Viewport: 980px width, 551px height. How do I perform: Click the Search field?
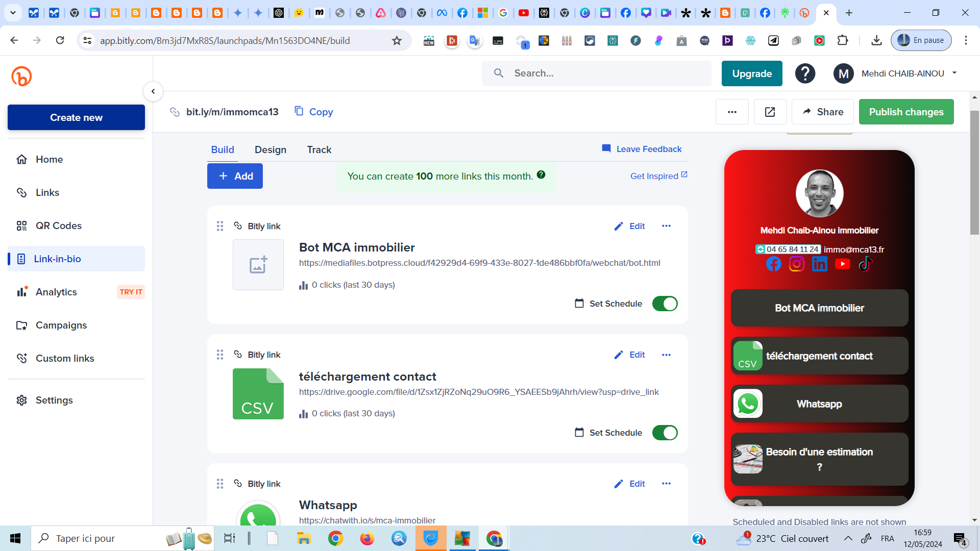[596, 73]
